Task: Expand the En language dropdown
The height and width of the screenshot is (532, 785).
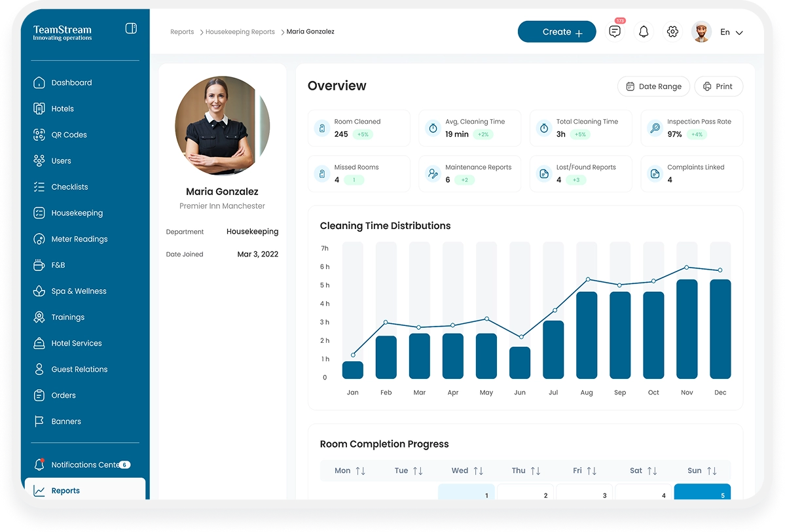Action: (731, 32)
